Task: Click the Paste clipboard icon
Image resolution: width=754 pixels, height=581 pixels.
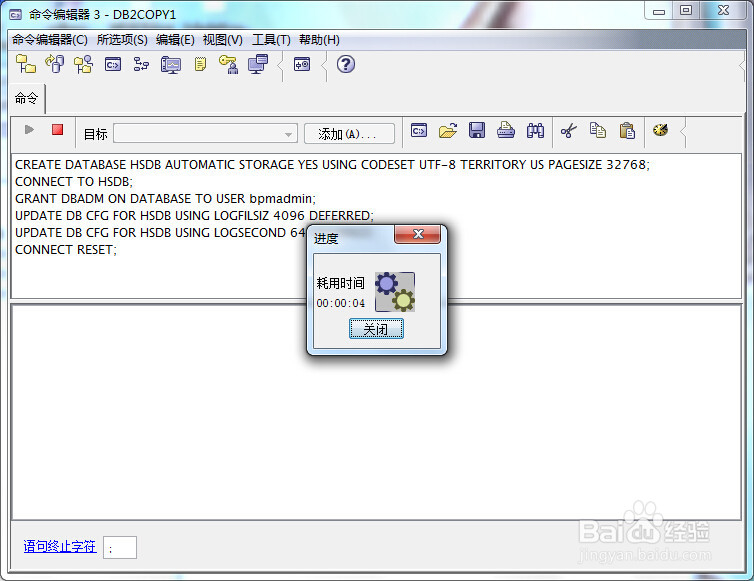Action: [x=627, y=130]
